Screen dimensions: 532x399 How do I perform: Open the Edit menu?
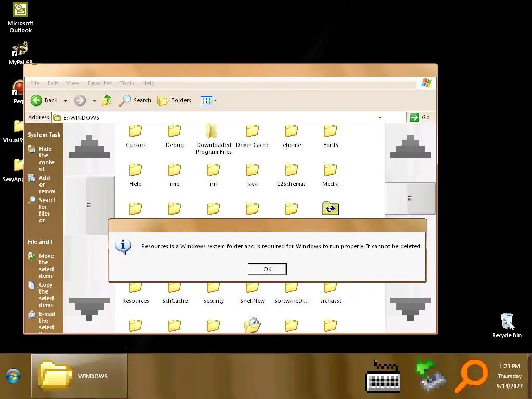click(52, 83)
